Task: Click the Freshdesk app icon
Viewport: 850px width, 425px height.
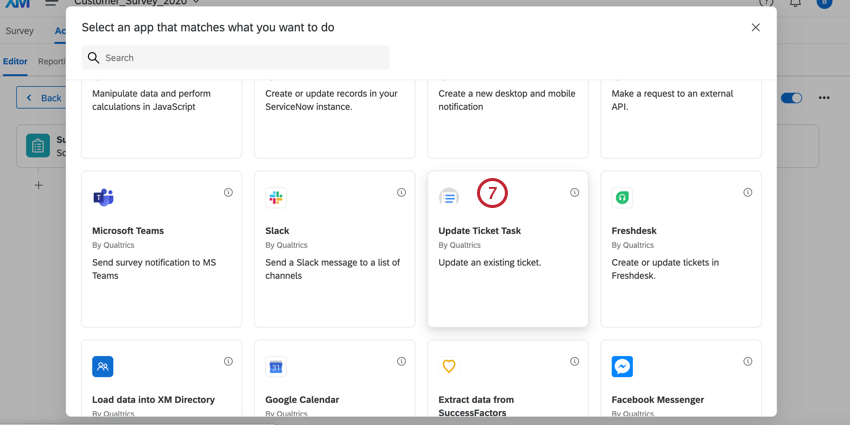Action: 622,198
